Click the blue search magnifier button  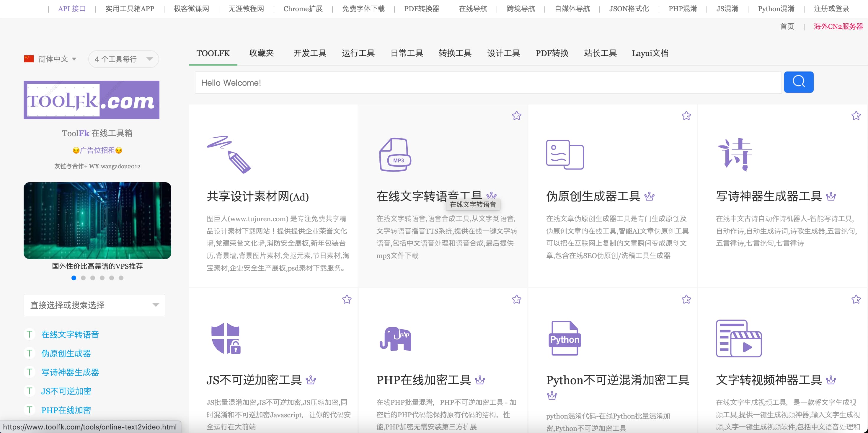798,82
